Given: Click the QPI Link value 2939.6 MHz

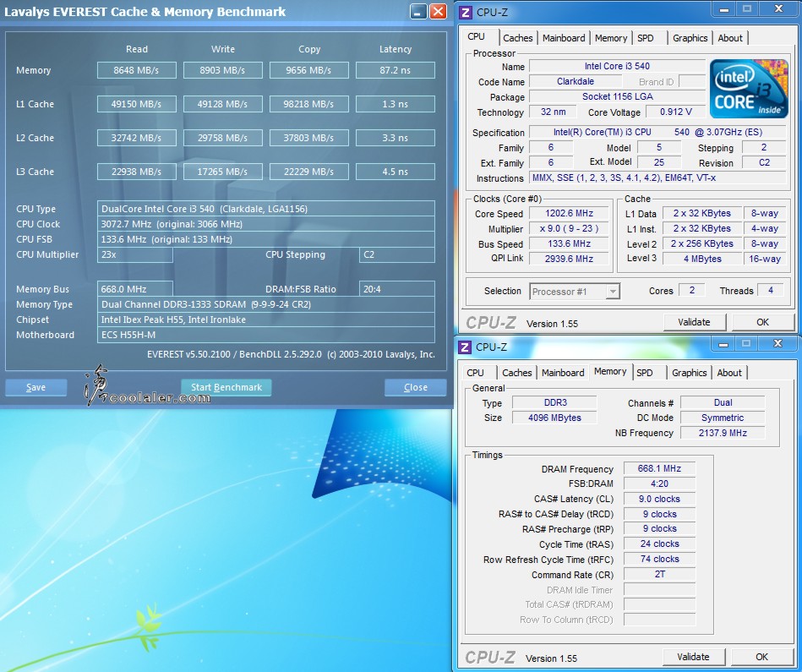Looking at the screenshot, I should [x=569, y=259].
